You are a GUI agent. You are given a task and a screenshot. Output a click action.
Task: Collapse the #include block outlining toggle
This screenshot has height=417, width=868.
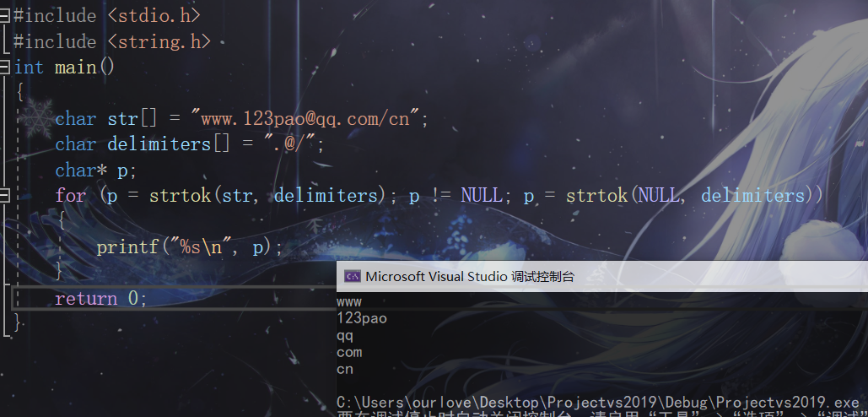pos(4,15)
